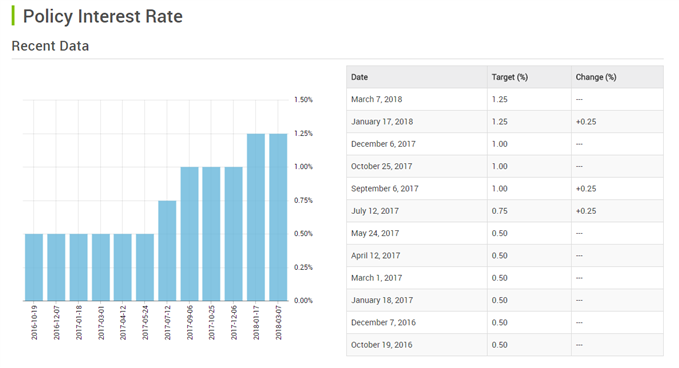Click the 2017-07-12 bar at 0.75%
This screenshot has width=679, height=368.
tap(167, 251)
